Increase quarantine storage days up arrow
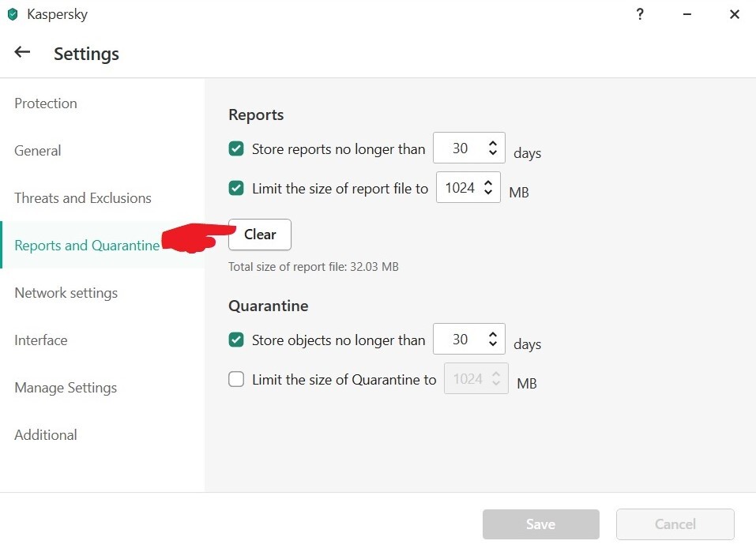The height and width of the screenshot is (552, 756). pos(492,335)
